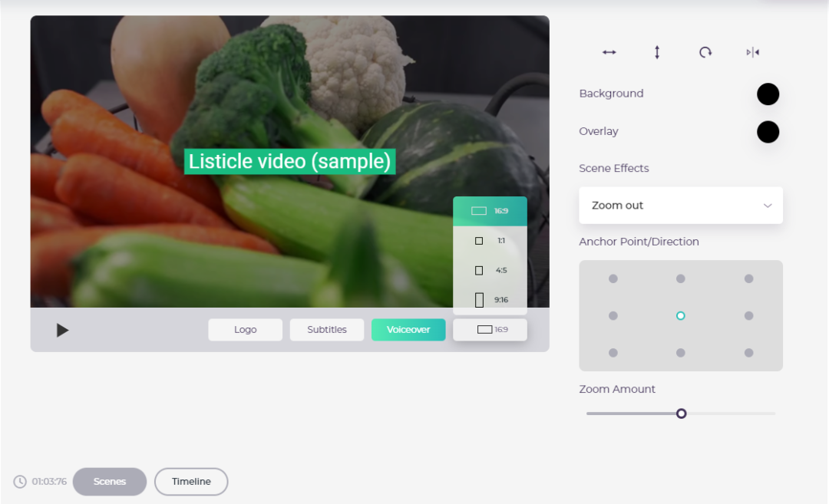Click the rotate icon
829x504 pixels.
pos(705,52)
